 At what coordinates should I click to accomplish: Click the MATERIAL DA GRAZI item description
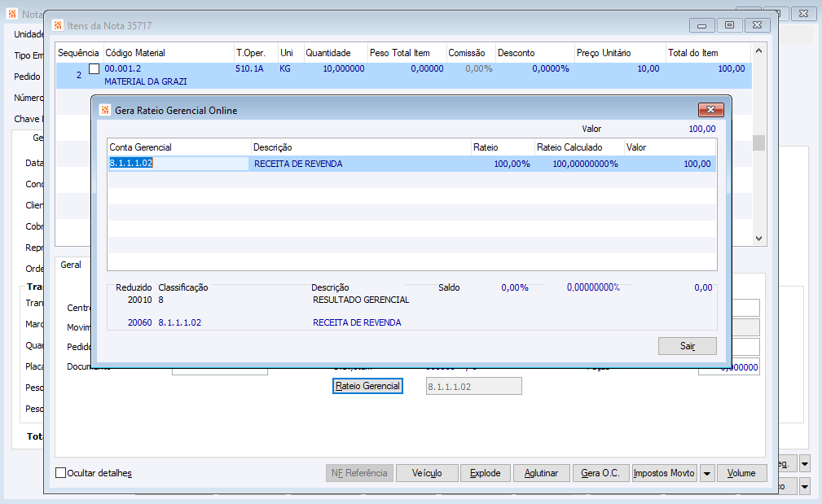145,81
